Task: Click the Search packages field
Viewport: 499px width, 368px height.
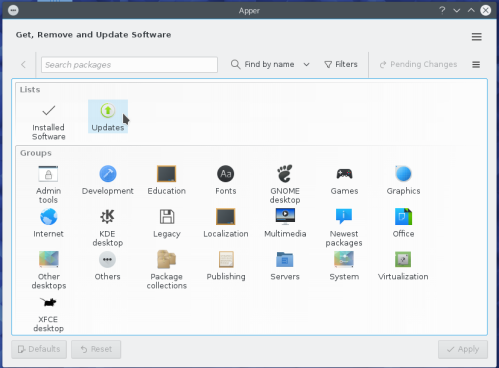Action: pyautogui.click(x=129, y=65)
